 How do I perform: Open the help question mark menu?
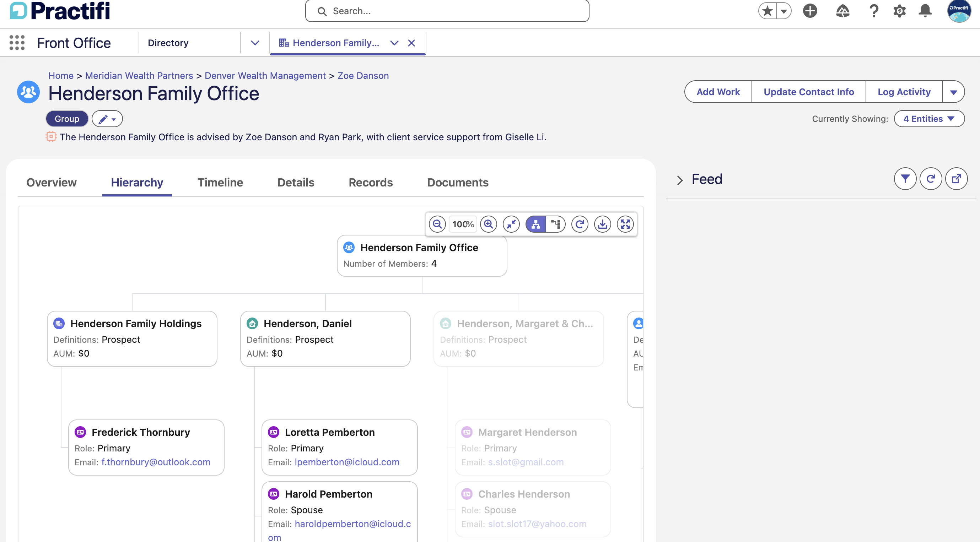pos(874,11)
